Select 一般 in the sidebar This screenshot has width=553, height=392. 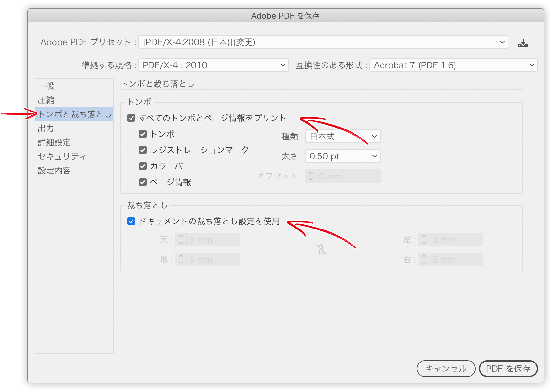[73, 86]
